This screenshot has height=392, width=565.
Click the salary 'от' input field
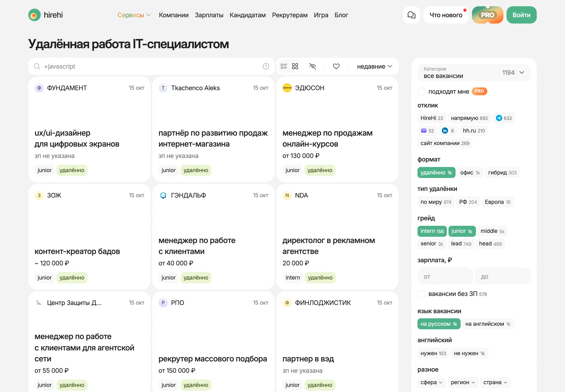[x=445, y=276]
